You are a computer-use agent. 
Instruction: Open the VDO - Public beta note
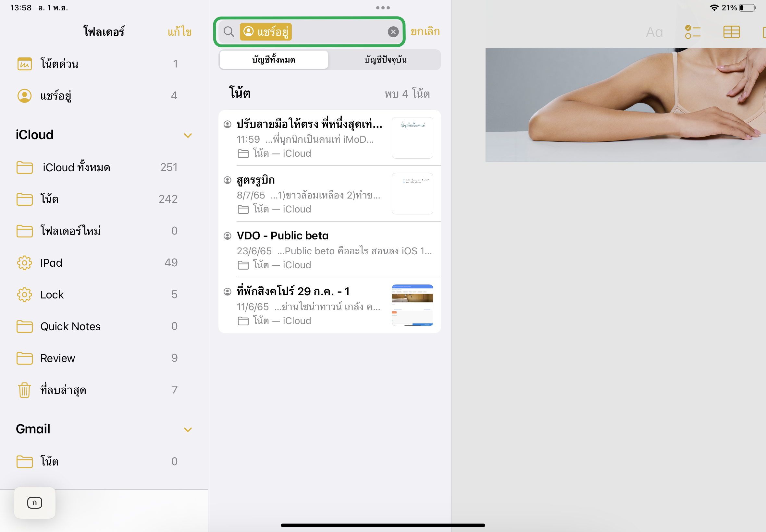tap(329, 249)
